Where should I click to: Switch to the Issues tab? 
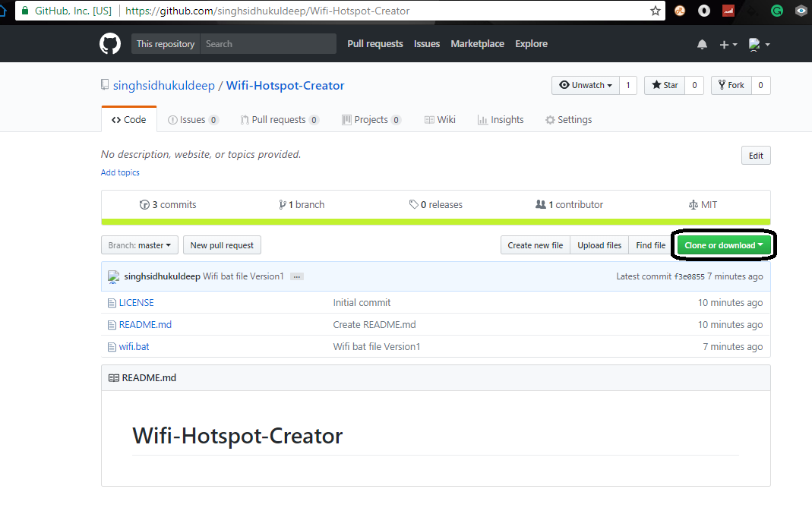pyautogui.click(x=193, y=120)
